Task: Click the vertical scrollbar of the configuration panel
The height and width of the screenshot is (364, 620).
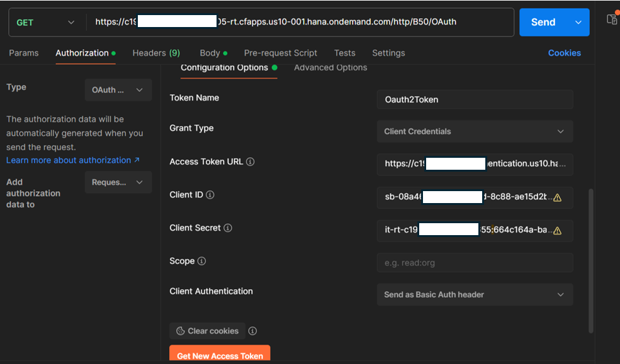Action: [591, 262]
